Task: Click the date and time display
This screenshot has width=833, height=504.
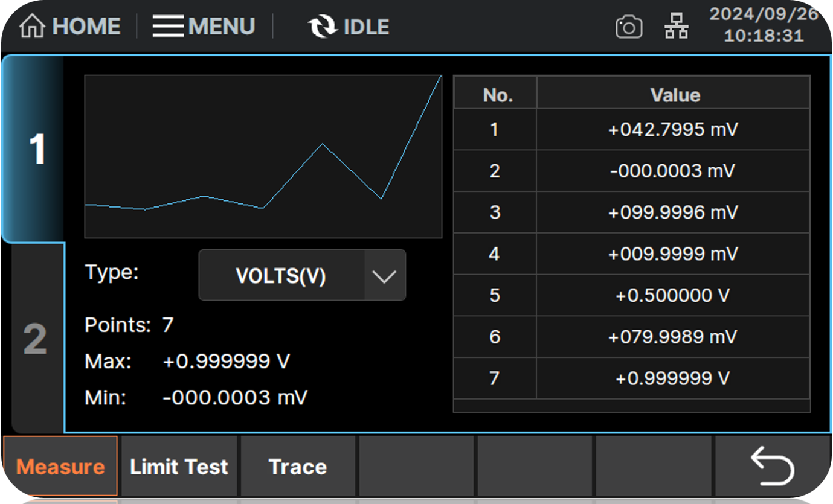Action: [764, 25]
